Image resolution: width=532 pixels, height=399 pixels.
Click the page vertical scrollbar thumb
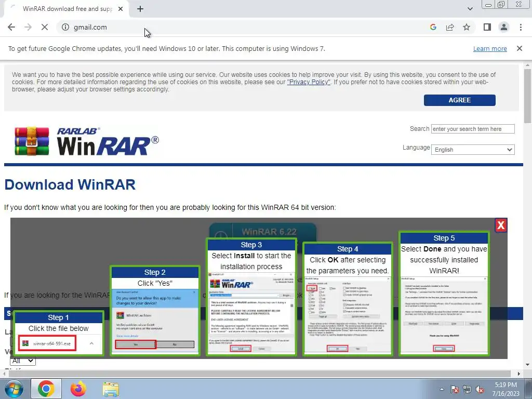527,96
